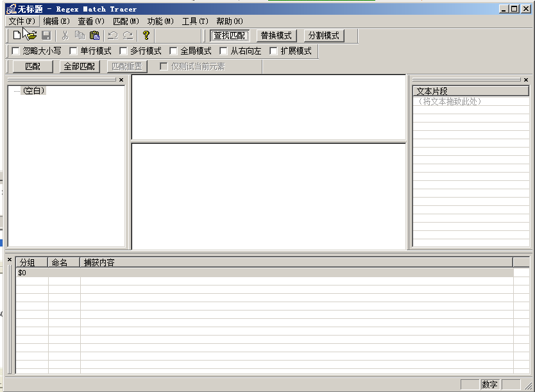Toggle 多行模式 checkbox
This screenshot has width=535, height=392.
pos(123,51)
